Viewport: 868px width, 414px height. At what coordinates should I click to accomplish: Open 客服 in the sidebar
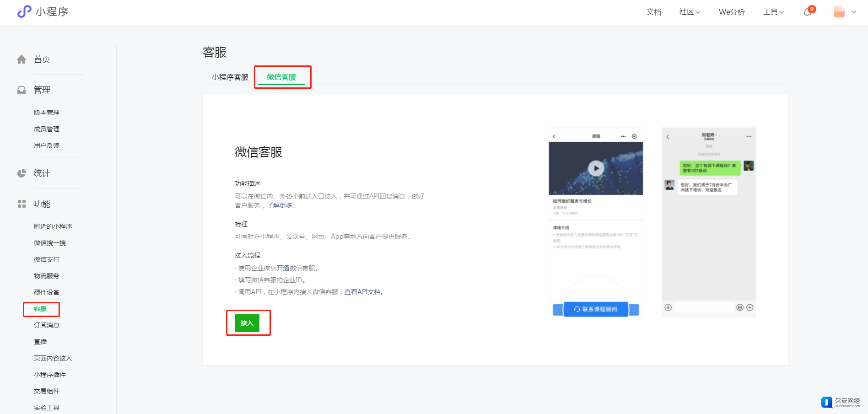pos(40,309)
